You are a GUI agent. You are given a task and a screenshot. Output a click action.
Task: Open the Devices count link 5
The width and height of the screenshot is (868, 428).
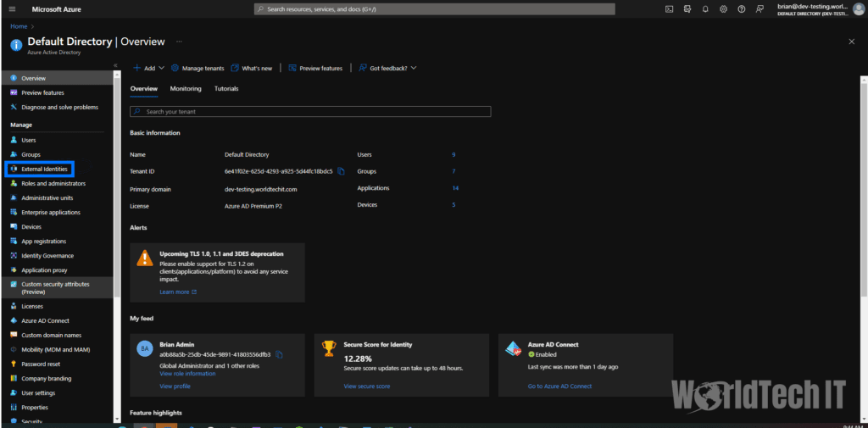coord(454,205)
